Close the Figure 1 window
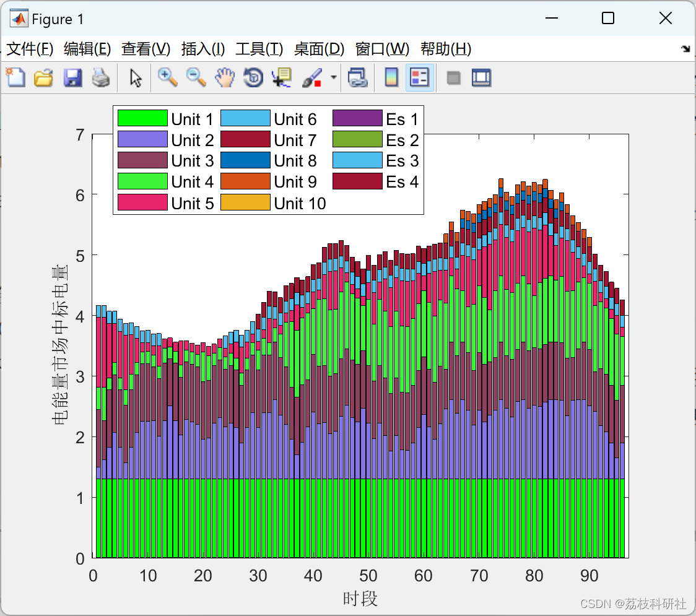This screenshot has height=616, width=696. click(x=666, y=18)
